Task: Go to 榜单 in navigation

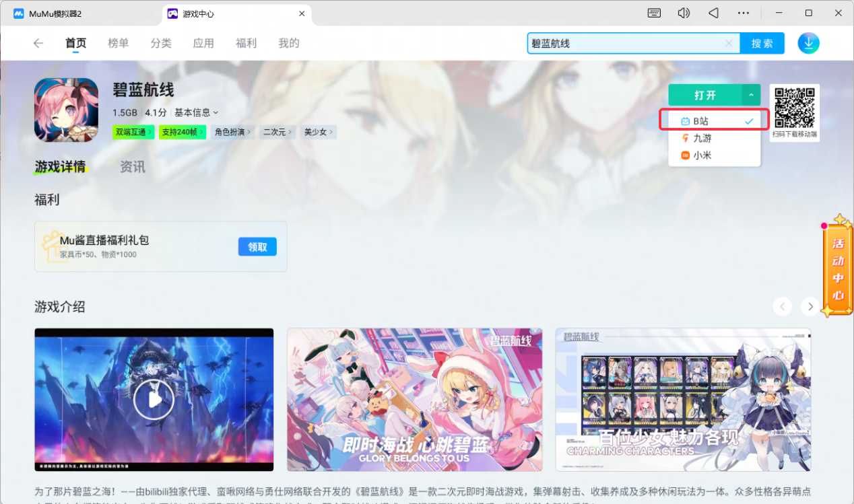Action: 118,43
